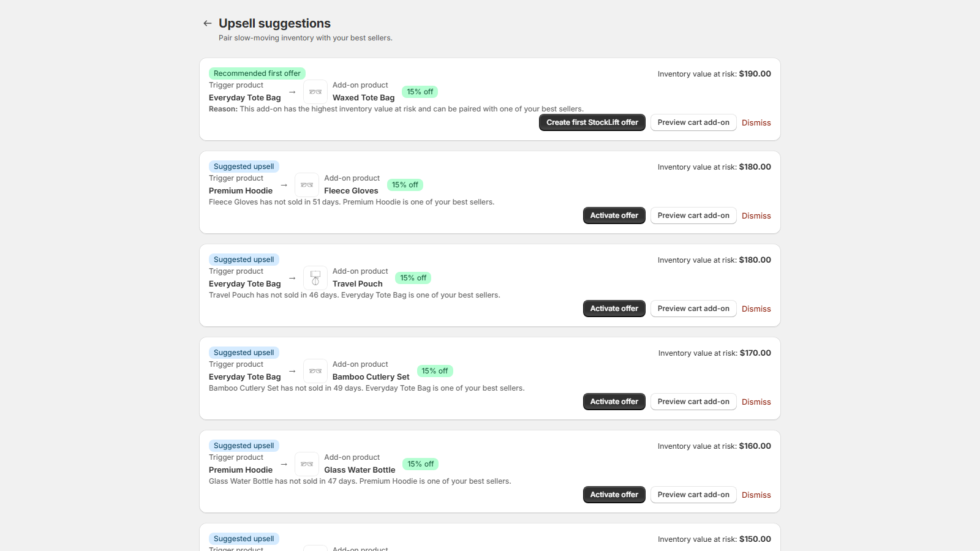Preview cart add-on for Waxed Tote Bag
Screen dimensions: 980x551
[693, 122]
